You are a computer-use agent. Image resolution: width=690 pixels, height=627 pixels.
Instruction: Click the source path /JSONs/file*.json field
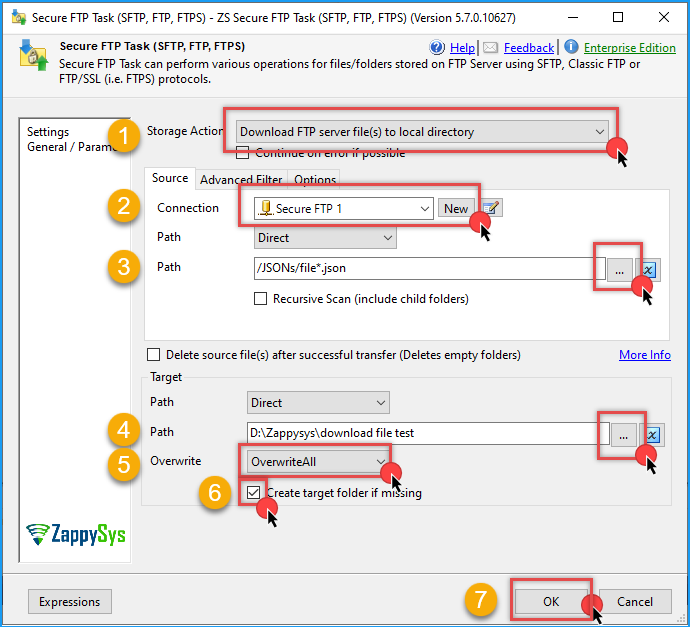tap(429, 268)
